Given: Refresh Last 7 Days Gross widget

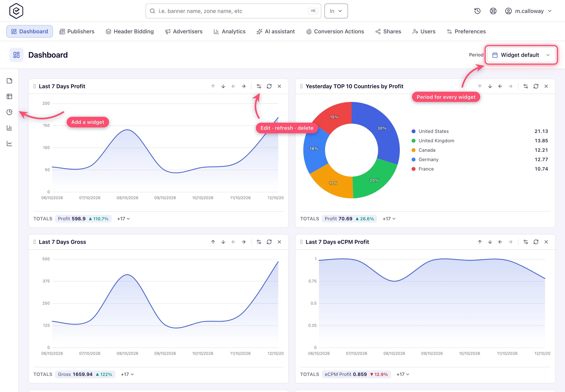Looking at the screenshot, I should [269, 242].
